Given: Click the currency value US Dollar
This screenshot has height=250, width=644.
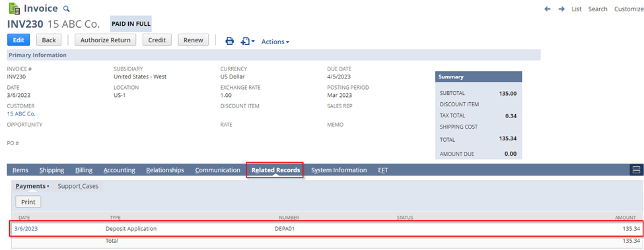Looking at the screenshot, I should 233,77.
